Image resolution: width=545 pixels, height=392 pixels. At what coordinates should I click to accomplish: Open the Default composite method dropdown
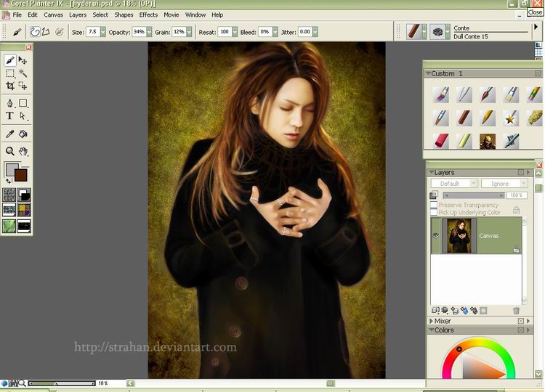(x=454, y=184)
